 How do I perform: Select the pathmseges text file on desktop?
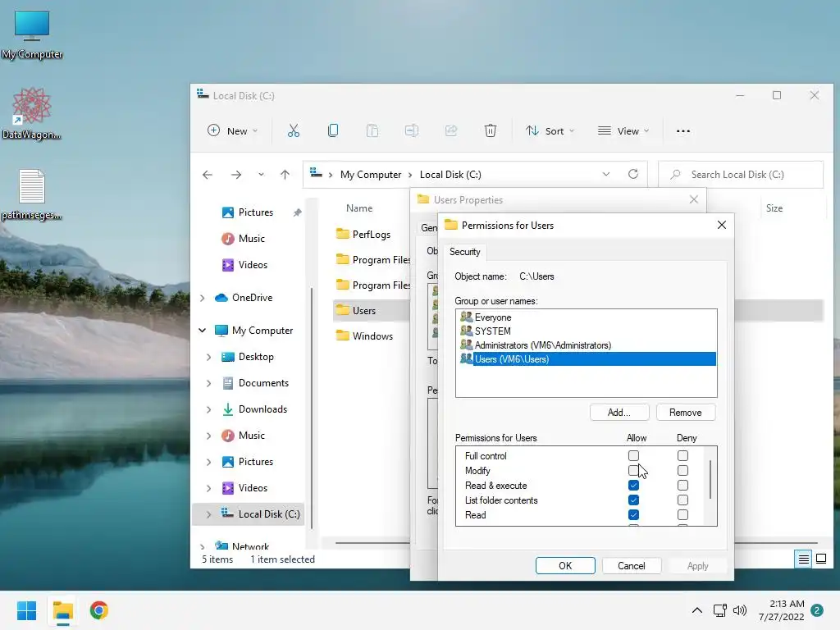[32, 195]
